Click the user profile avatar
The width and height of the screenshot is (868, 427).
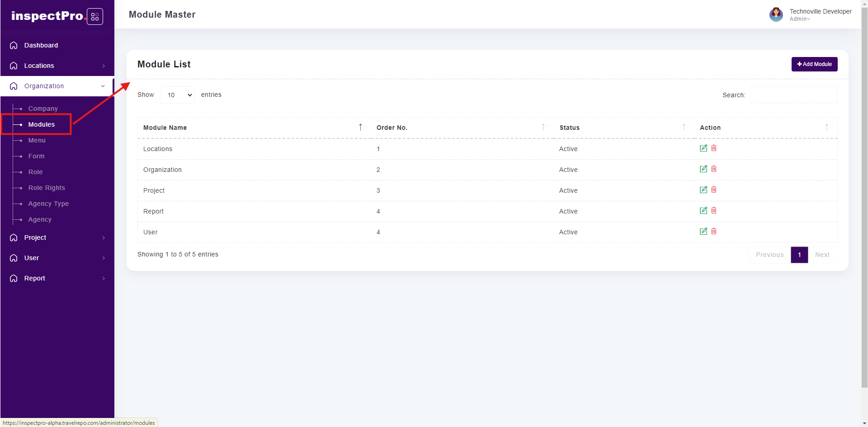point(776,14)
